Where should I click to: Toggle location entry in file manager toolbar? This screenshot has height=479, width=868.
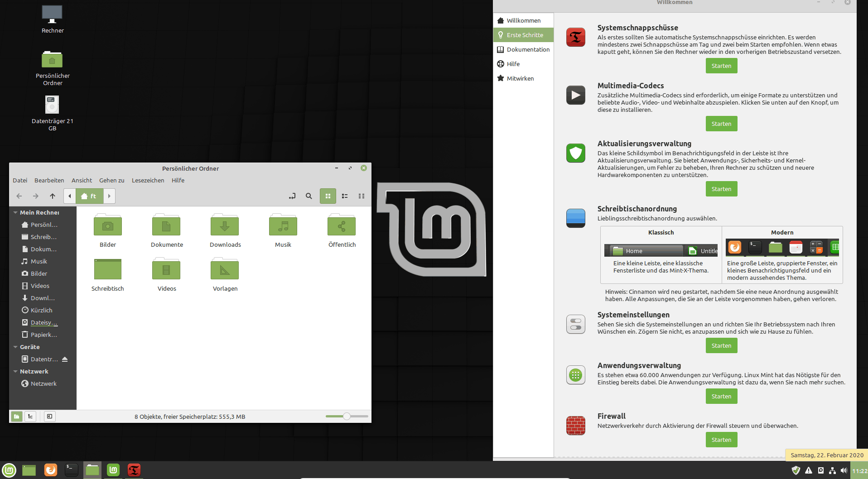pyautogui.click(x=292, y=196)
